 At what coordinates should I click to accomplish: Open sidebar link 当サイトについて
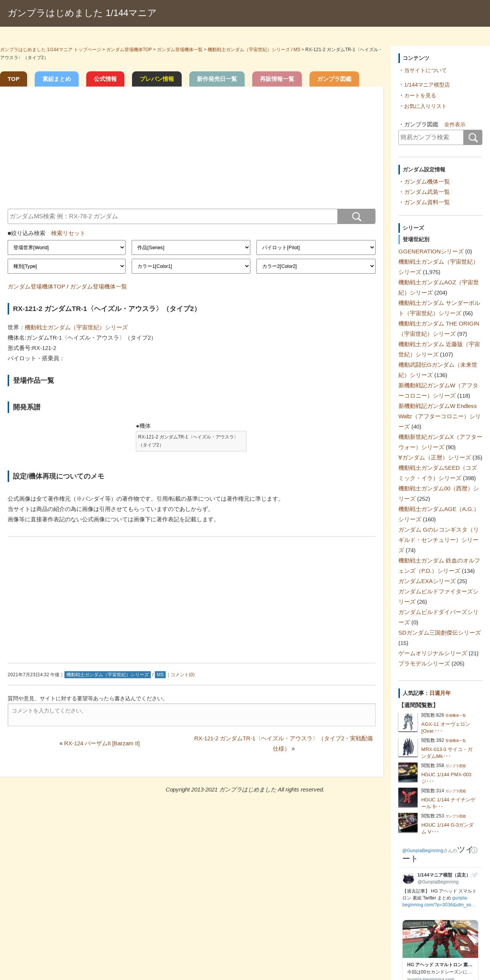point(425,70)
